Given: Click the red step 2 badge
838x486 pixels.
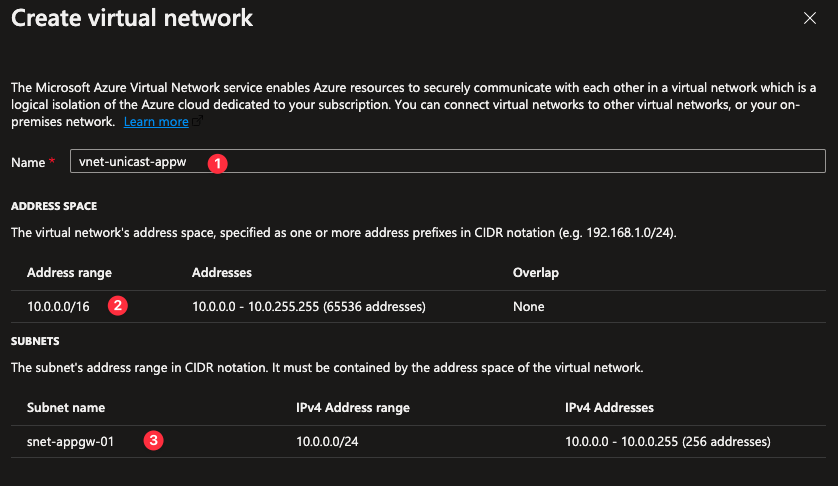Looking at the screenshot, I should point(117,306).
